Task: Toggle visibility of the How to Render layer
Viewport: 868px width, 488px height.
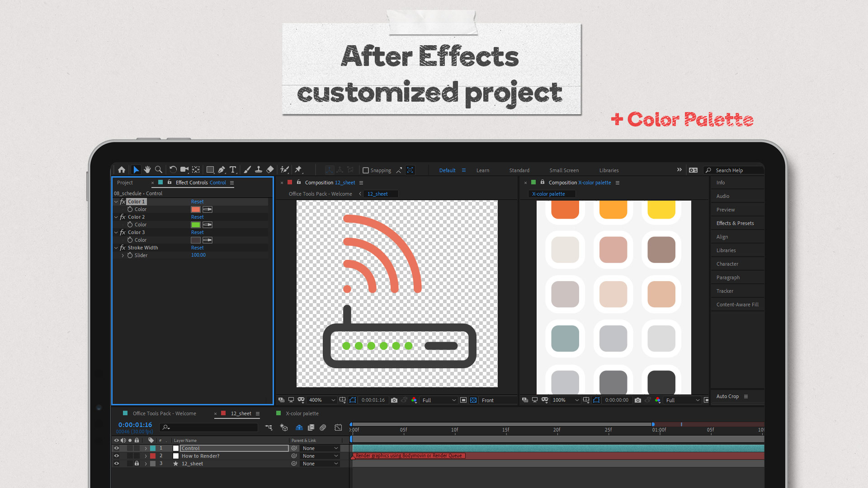Action: click(117, 456)
